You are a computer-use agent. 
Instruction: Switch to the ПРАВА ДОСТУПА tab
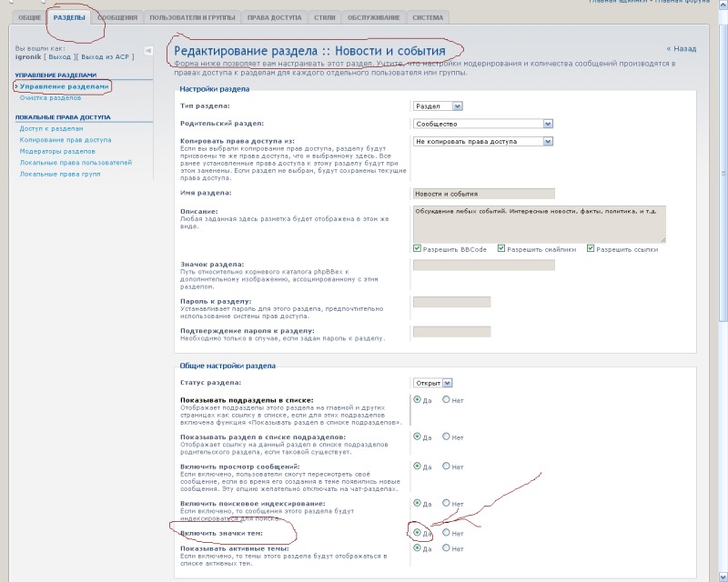276,17
